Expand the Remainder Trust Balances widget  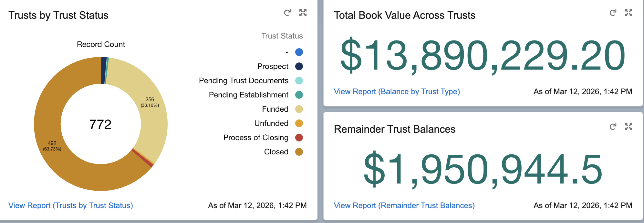tap(628, 127)
